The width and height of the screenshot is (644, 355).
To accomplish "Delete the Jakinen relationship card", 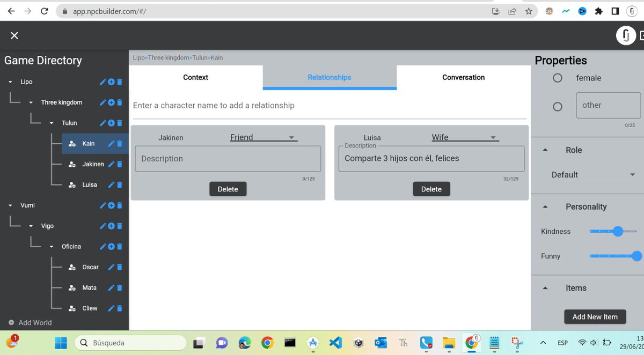I will 228,189.
